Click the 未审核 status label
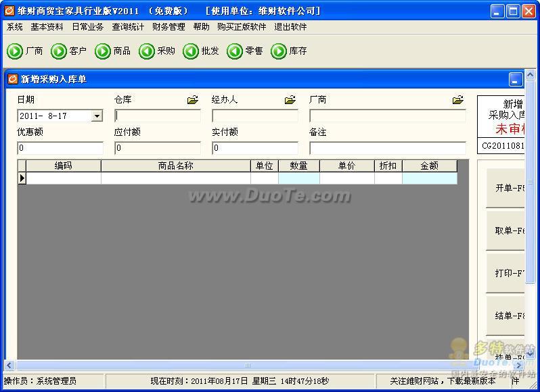Screen dimensions: 540x392 tap(510, 129)
